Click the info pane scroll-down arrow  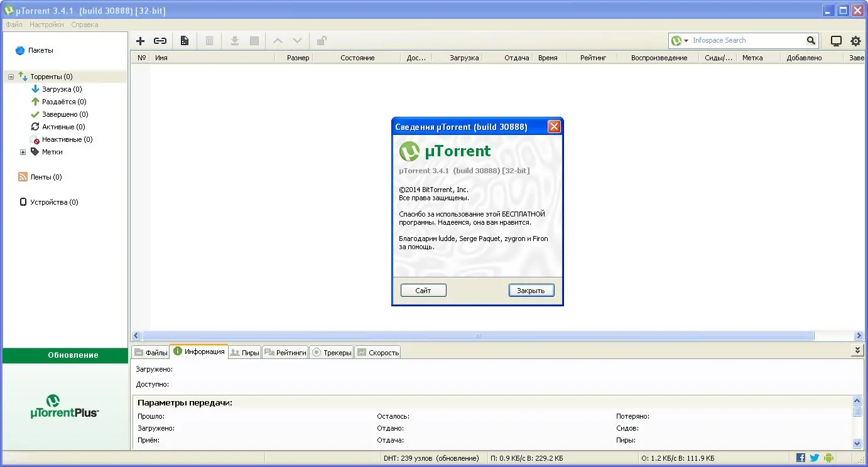(x=858, y=443)
